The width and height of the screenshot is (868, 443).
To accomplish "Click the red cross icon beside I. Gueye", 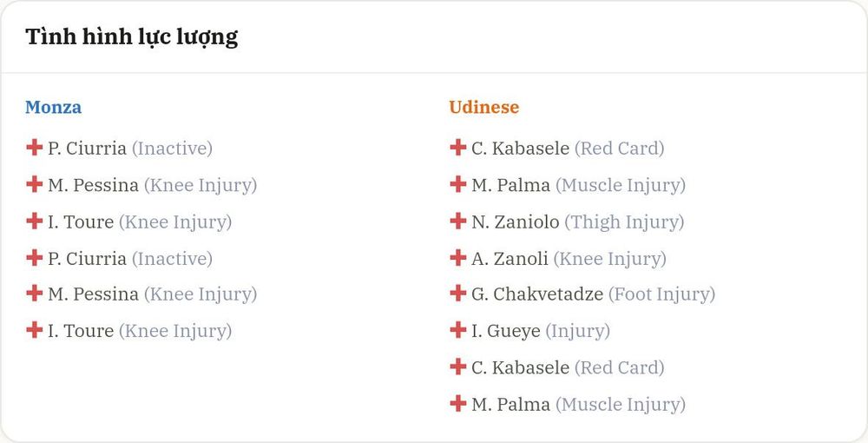I will pyautogui.click(x=457, y=329).
